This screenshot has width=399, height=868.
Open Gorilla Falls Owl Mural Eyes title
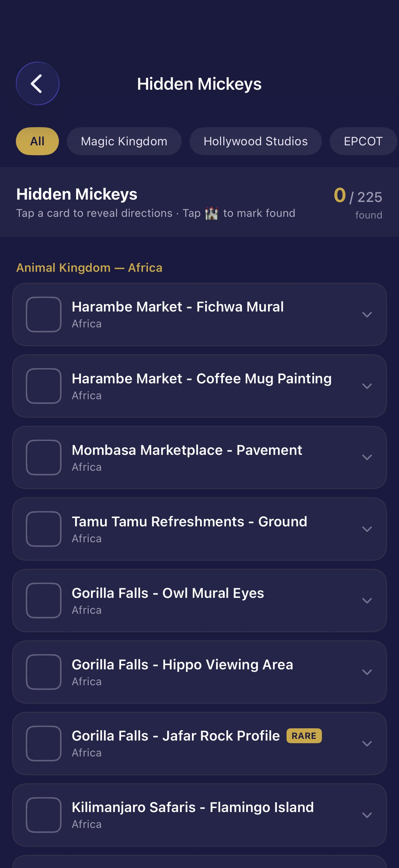click(x=168, y=593)
